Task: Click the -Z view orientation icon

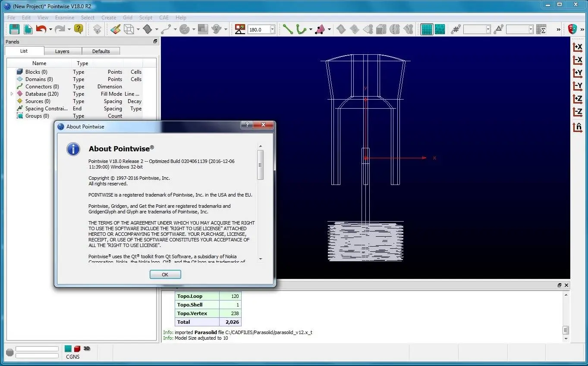Action: 578,112
